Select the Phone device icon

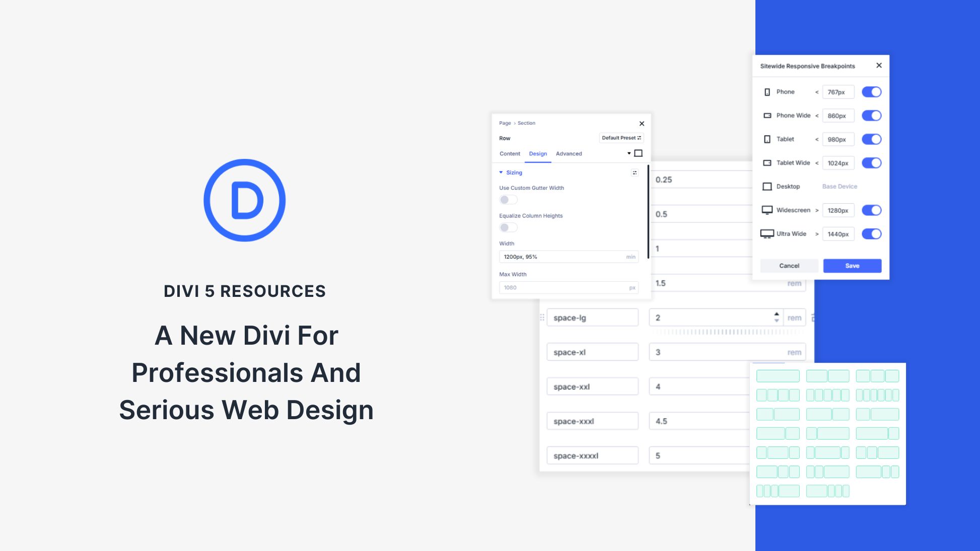click(767, 92)
